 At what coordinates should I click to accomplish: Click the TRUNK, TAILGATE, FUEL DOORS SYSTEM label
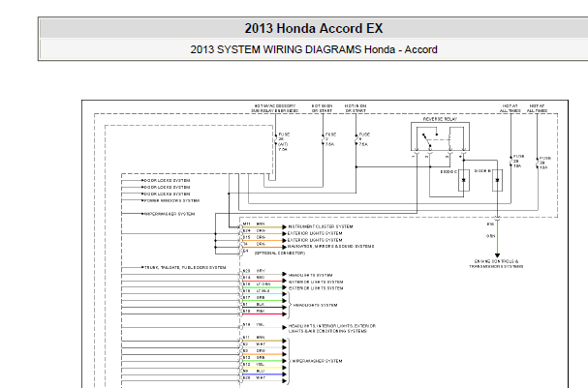(x=185, y=267)
